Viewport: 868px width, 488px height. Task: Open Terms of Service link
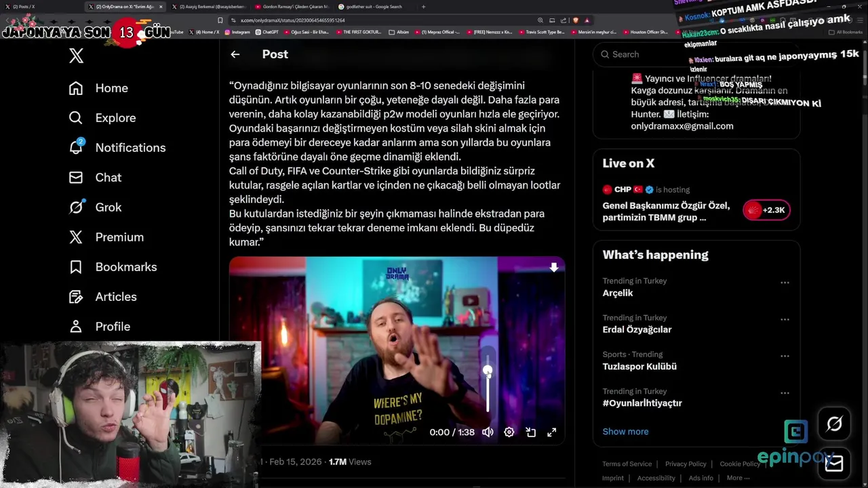[627, 464]
